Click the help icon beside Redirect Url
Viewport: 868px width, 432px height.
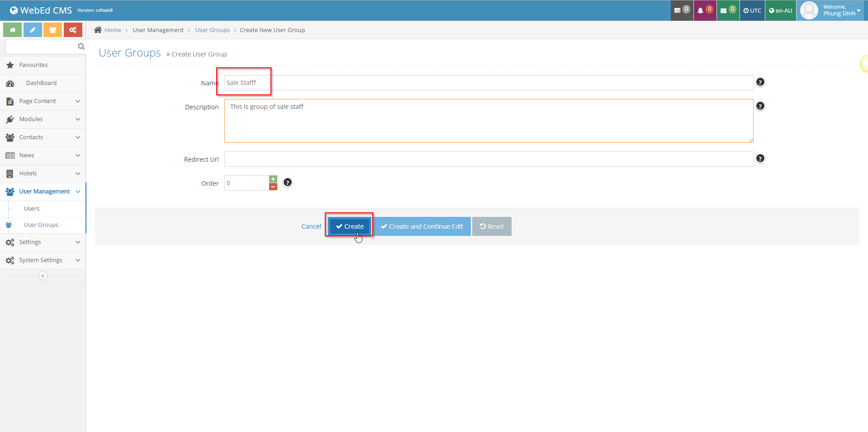(x=760, y=159)
